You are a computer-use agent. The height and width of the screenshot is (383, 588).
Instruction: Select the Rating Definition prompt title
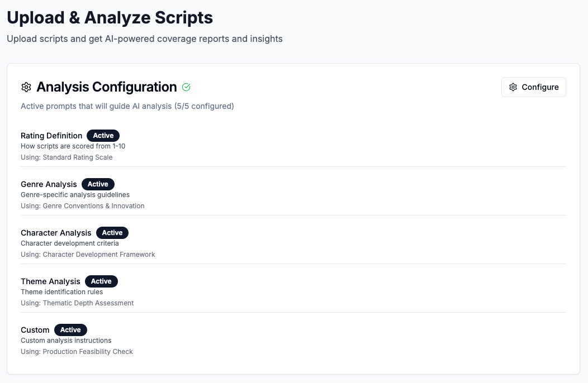coord(51,136)
